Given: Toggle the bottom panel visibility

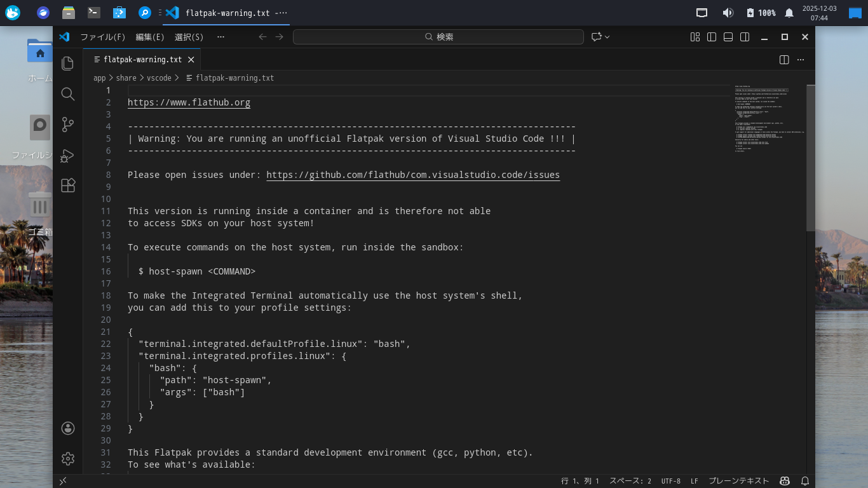Looking at the screenshot, I should [728, 37].
